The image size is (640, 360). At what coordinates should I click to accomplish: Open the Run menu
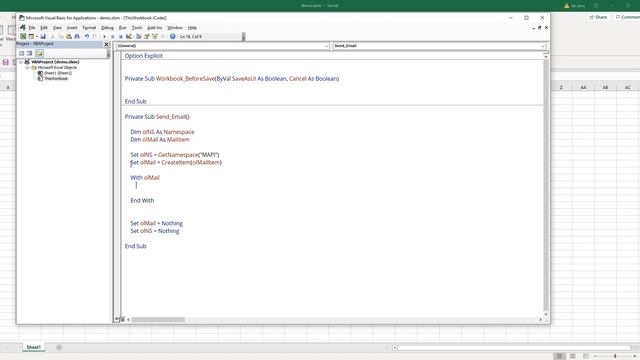(122, 28)
